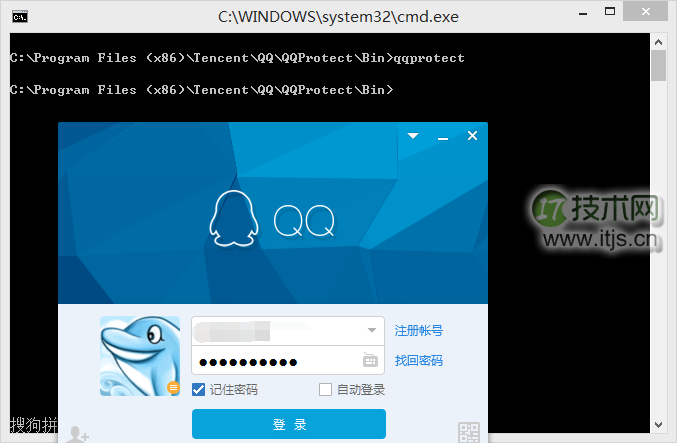
Task: Click the qqprotect command text line
Action: tap(237, 58)
